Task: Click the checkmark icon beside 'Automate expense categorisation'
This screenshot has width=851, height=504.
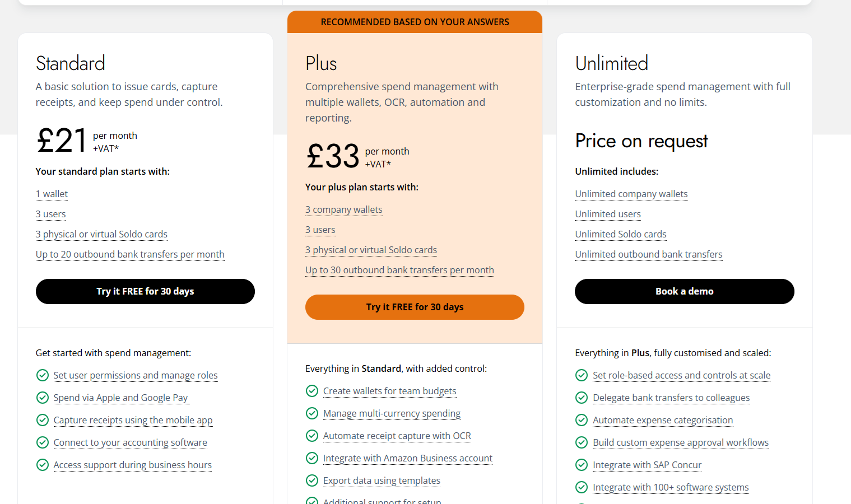Action: (582, 420)
